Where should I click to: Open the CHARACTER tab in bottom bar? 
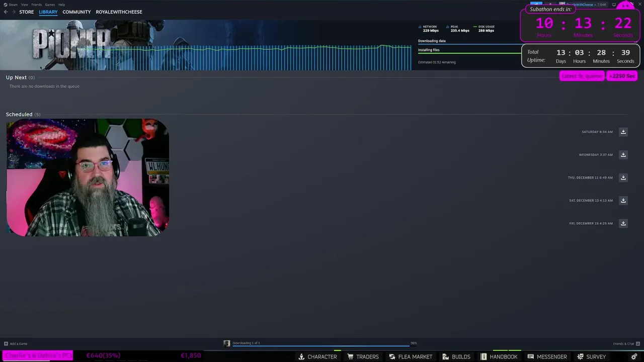coord(317,357)
